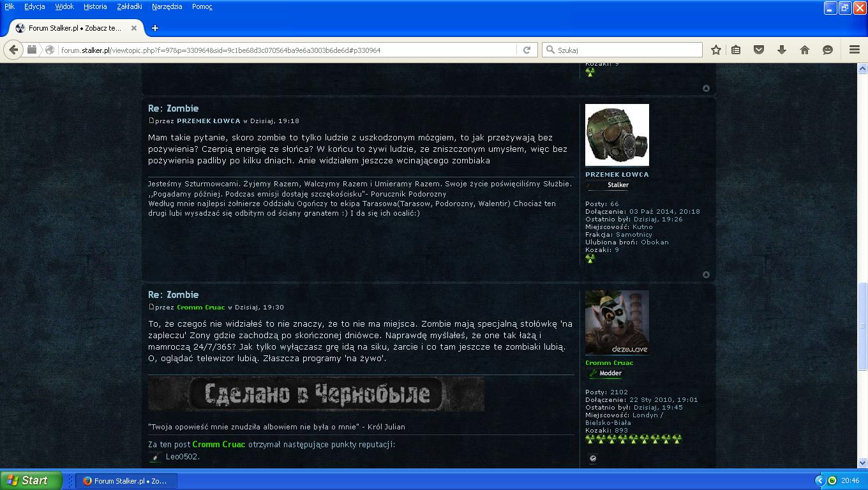Close the Forum Stalker.pl tab
The image size is (868, 490).
134,28
